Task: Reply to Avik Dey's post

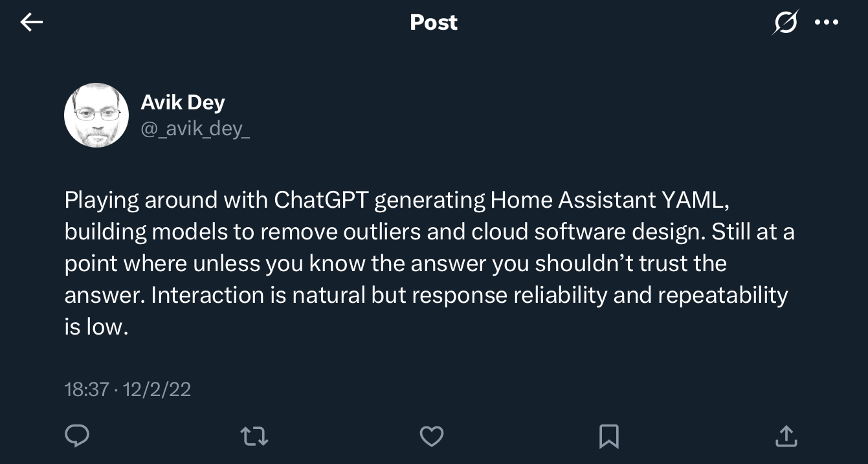Action: 77,436
